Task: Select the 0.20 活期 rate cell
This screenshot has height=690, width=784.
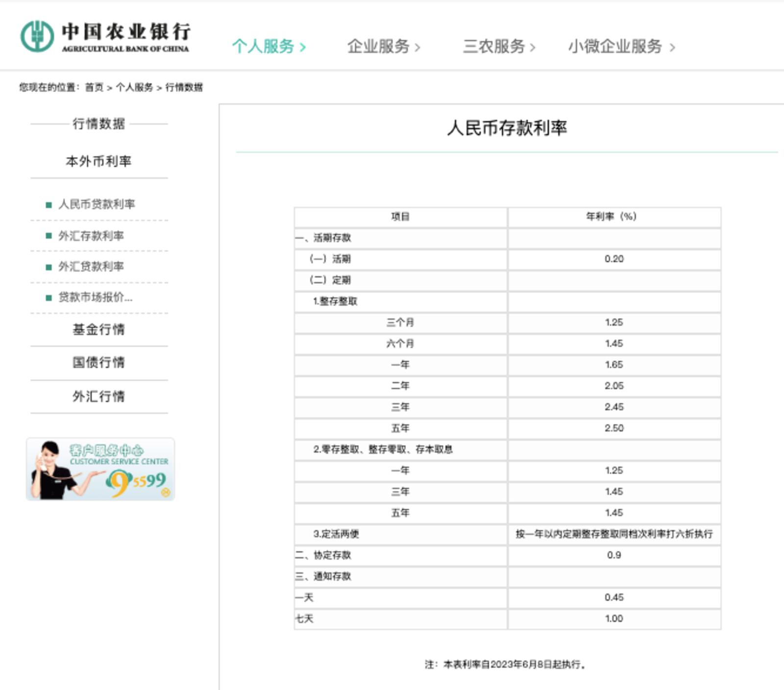Action: [x=615, y=259]
